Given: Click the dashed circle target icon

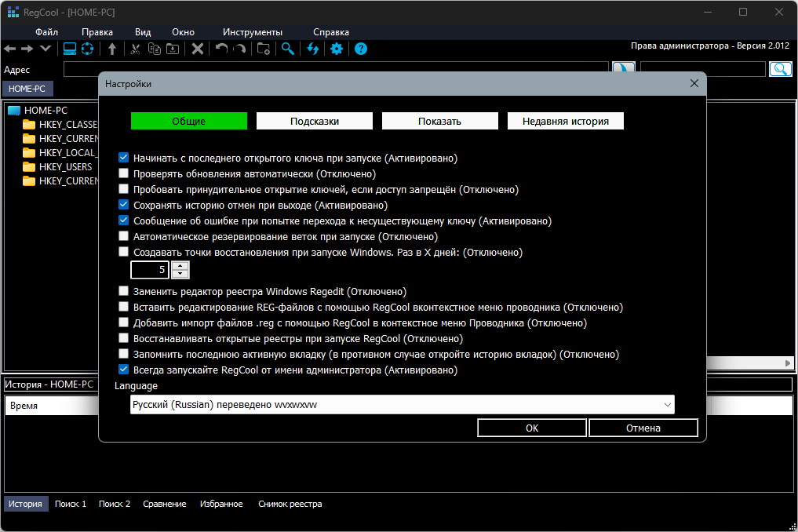Looking at the screenshot, I should click(x=88, y=49).
